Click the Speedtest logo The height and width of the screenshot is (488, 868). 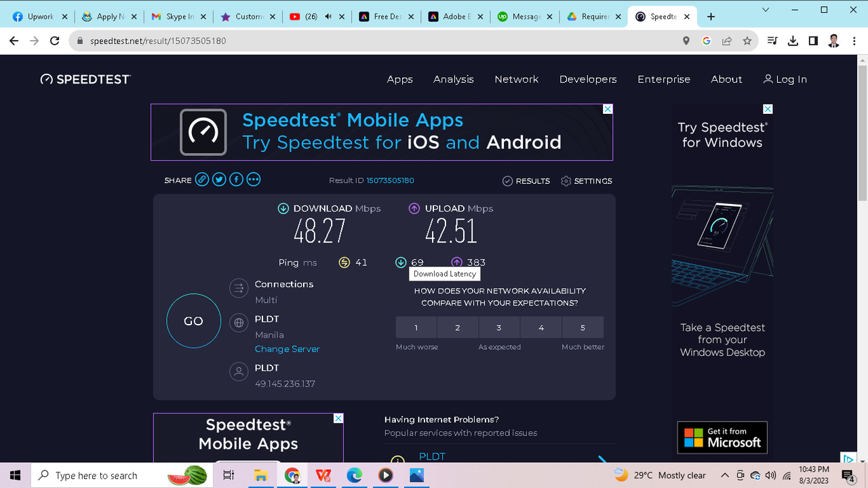click(x=85, y=79)
